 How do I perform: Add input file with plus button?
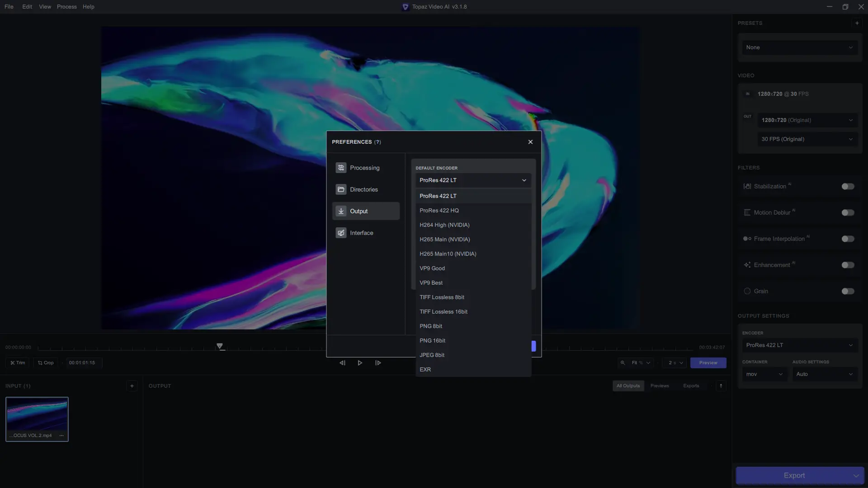point(132,386)
